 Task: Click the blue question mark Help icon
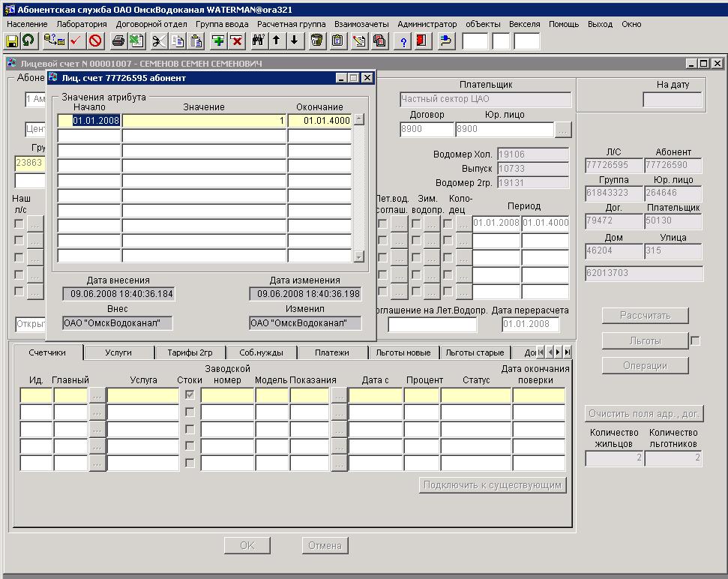[403, 40]
